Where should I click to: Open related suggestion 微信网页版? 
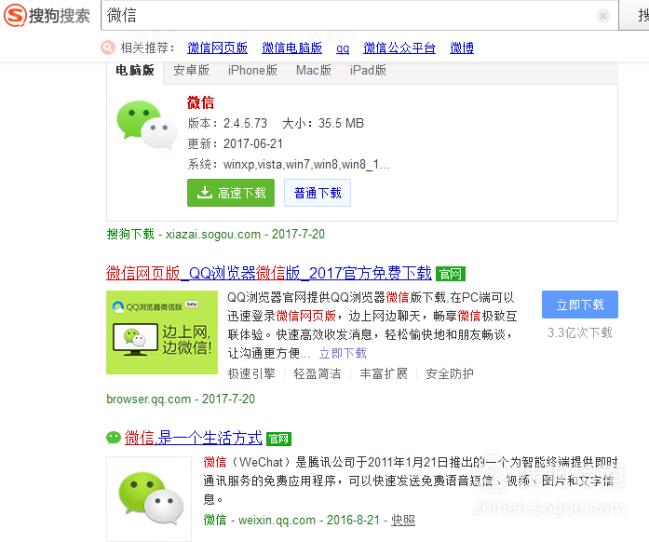(217, 48)
